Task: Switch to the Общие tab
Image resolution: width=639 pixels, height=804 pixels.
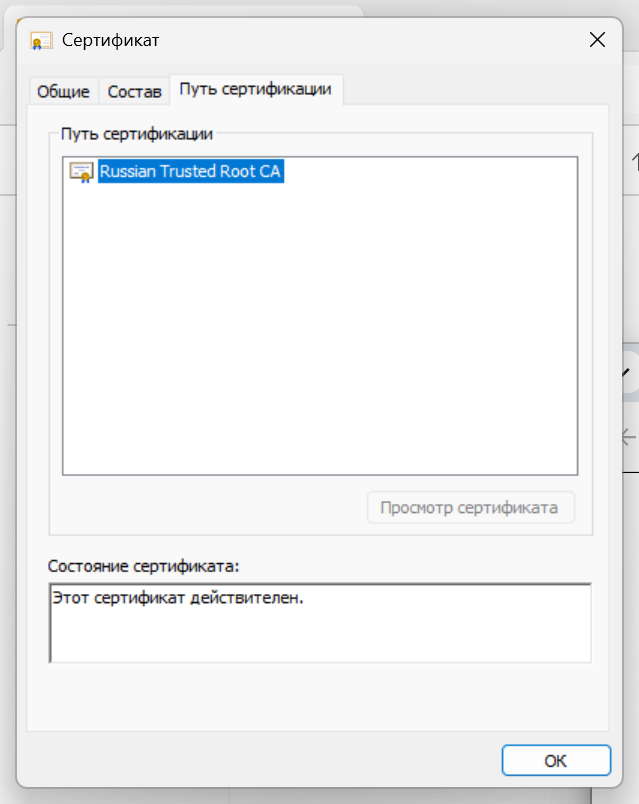Action: coord(63,91)
